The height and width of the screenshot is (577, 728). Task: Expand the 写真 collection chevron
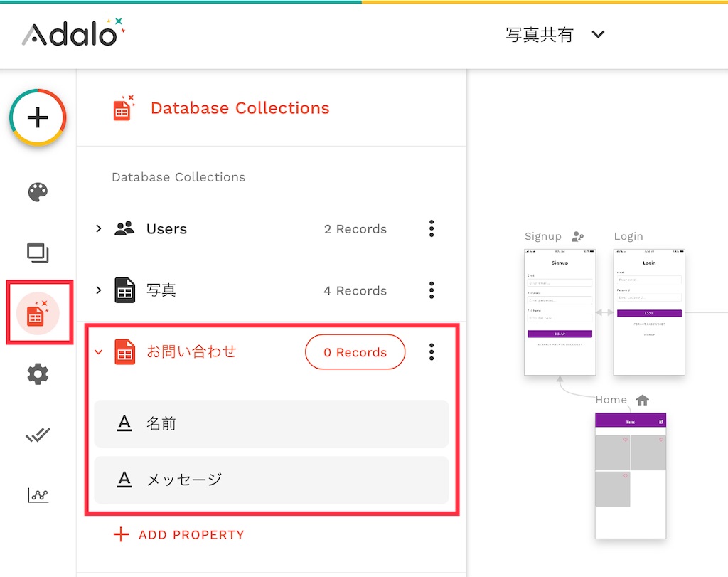tap(98, 290)
